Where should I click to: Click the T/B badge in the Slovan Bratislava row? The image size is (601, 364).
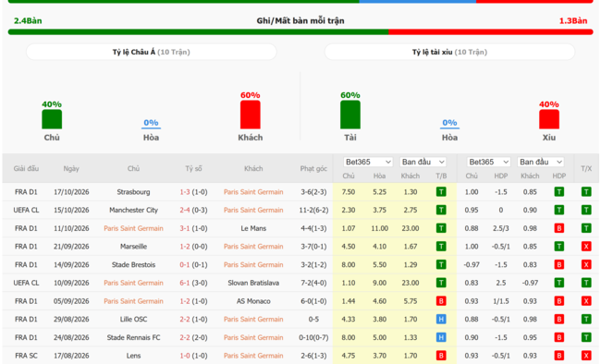pyautogui.click(x=441, y=283)
